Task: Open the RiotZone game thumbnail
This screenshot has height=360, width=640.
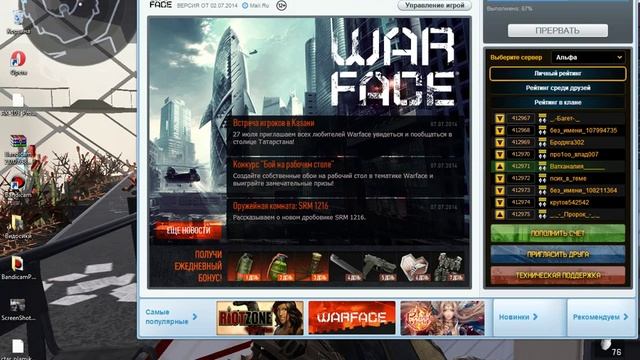Action: pyautogui.click(x=260, y=318)
